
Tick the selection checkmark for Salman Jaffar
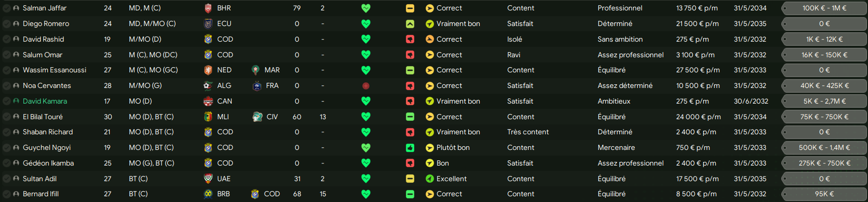click(x=6, y=8)
